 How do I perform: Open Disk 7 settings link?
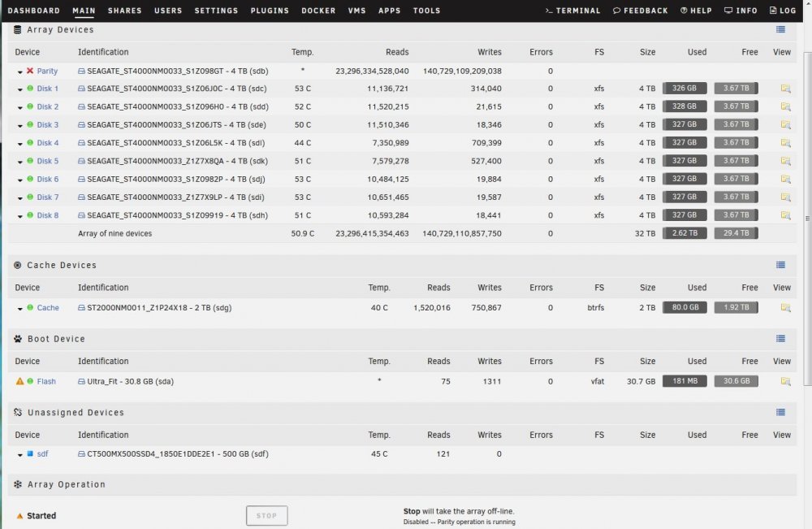(48, 197)
